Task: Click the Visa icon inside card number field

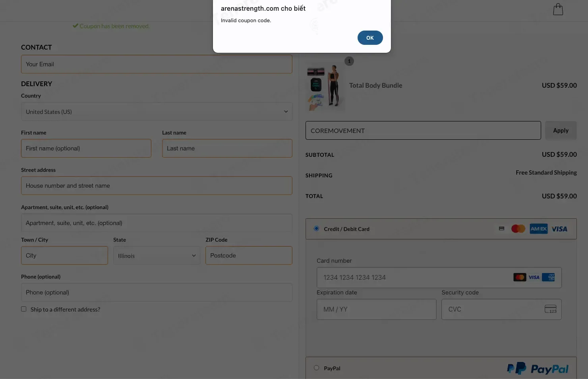Action: point(534,277)
